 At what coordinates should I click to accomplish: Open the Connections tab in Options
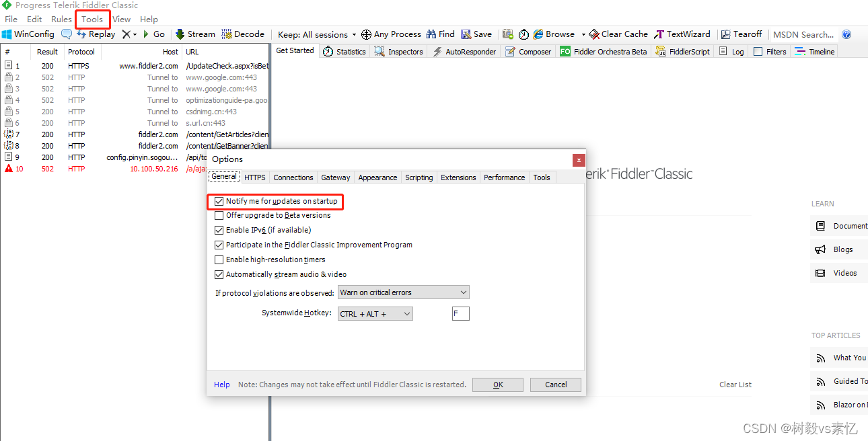coord(293,177)
